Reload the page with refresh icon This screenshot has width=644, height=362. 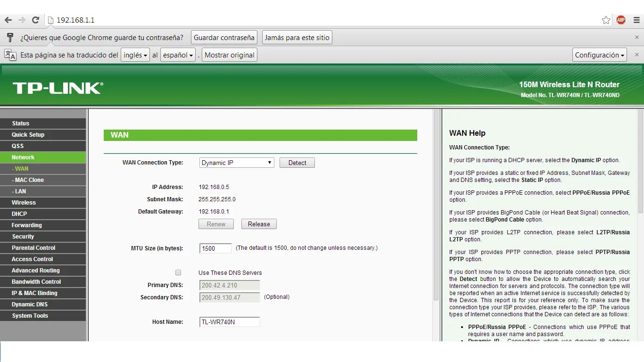35,20
